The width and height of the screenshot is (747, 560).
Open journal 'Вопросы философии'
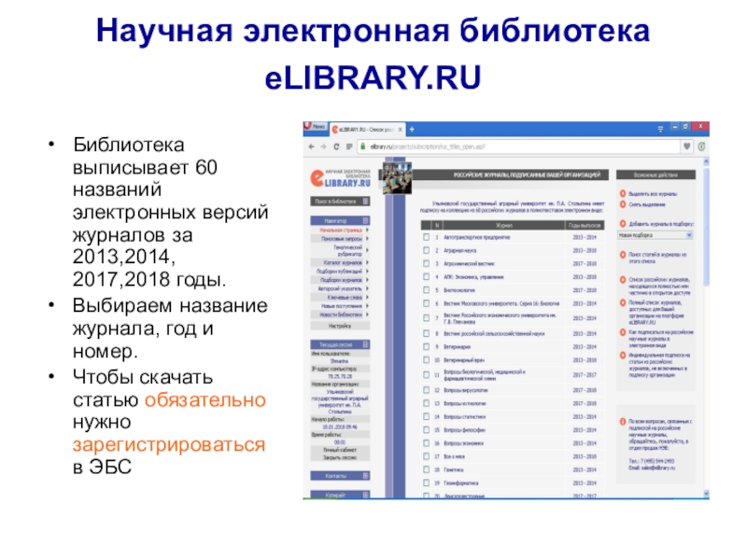coord(464,430)
